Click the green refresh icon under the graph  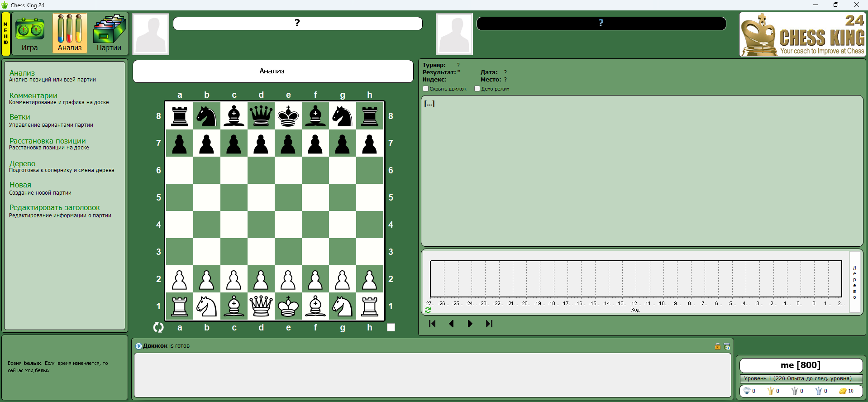click(x=428, y=310)
